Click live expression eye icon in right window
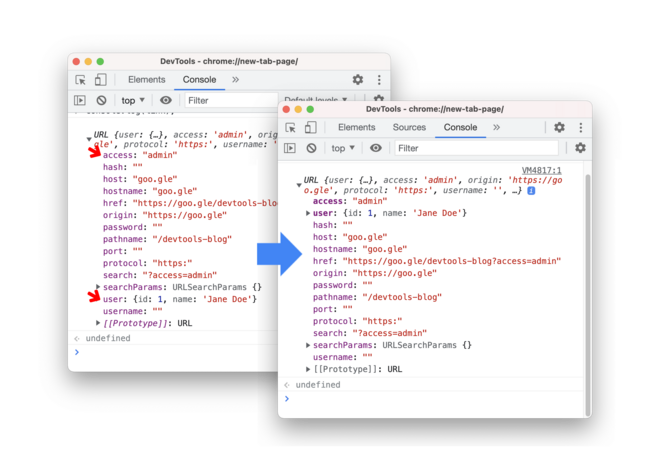Image resolution: width=660 pixels, height=463 pixels. 376,148
